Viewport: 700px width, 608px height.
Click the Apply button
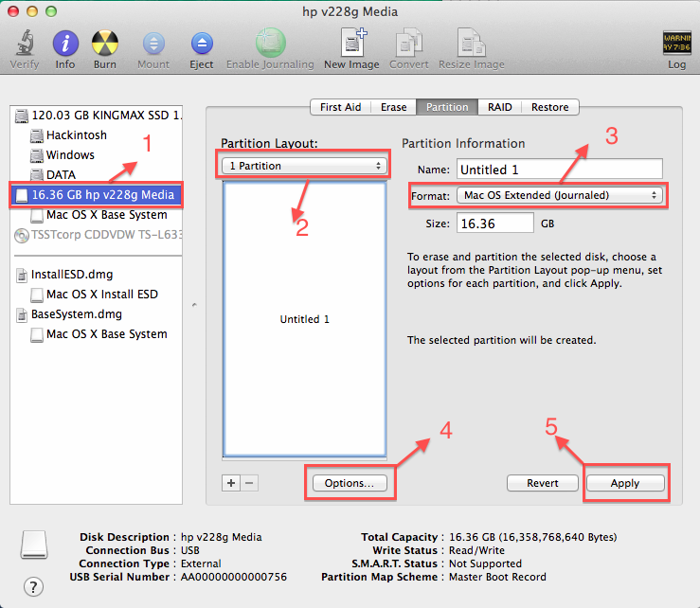[625, 483]
